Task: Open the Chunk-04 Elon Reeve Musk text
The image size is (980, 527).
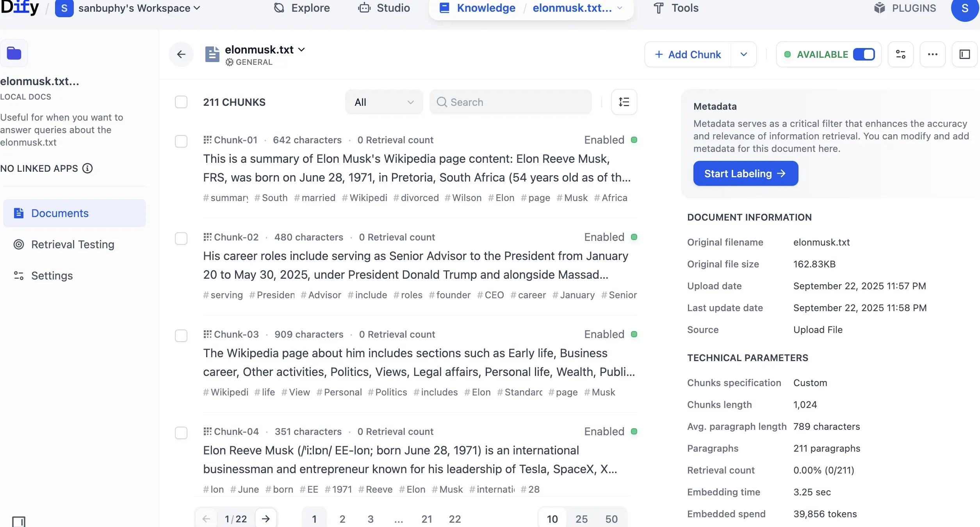Action: [x=410, y=460]
